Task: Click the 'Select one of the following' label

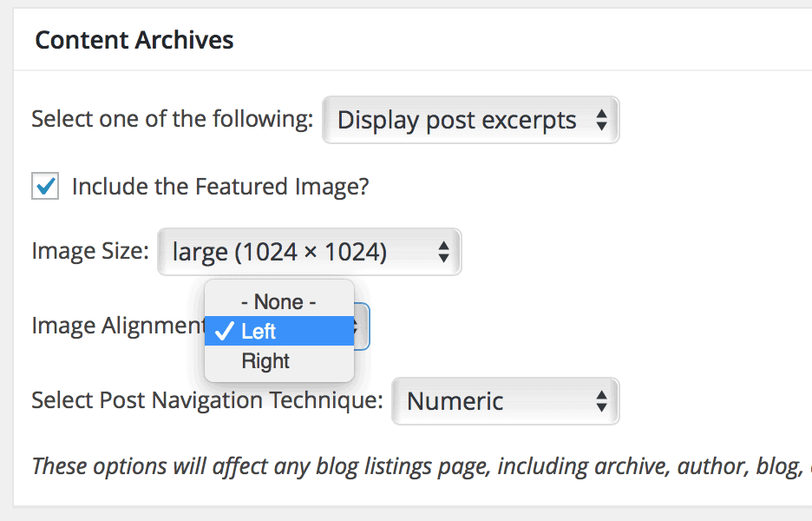Action: (170, 119)
